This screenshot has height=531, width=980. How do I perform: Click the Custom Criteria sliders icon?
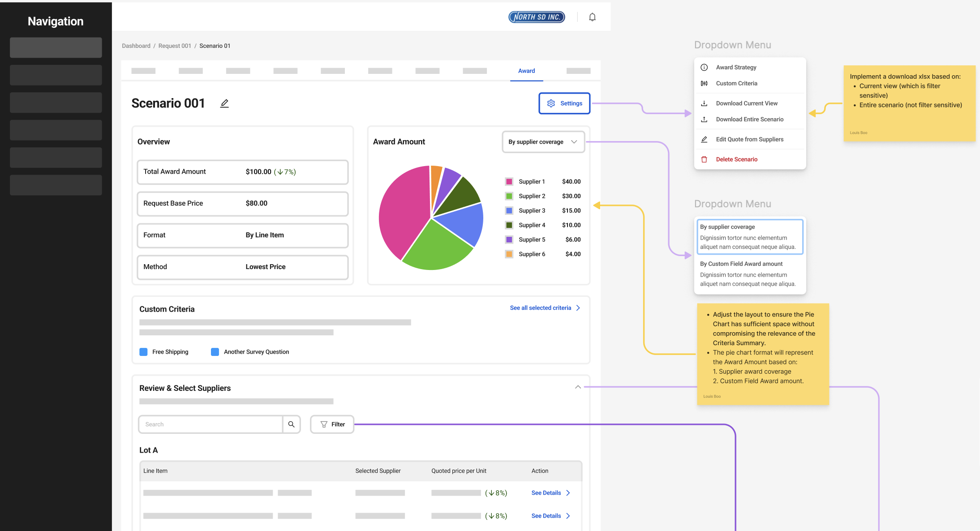(x=704, y=83)
